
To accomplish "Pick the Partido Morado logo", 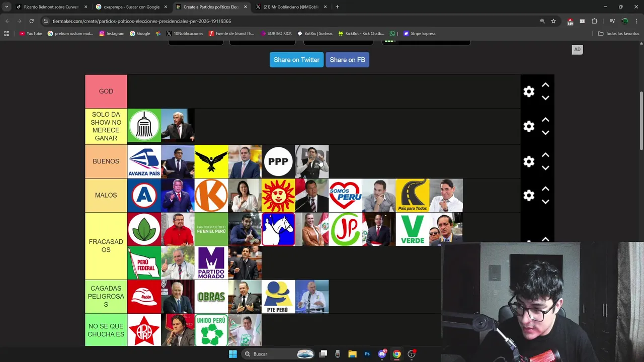I will [x=211, y=263].
